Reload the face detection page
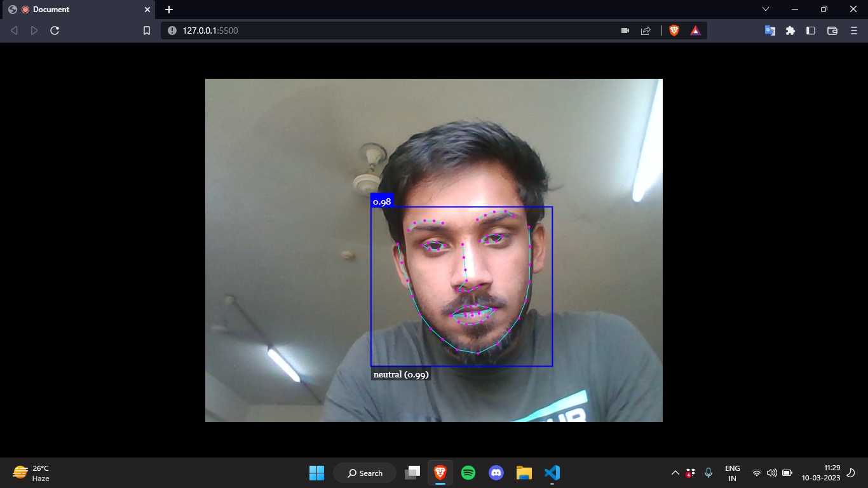This screenshot has height=488, width=868. click(55, 30)
